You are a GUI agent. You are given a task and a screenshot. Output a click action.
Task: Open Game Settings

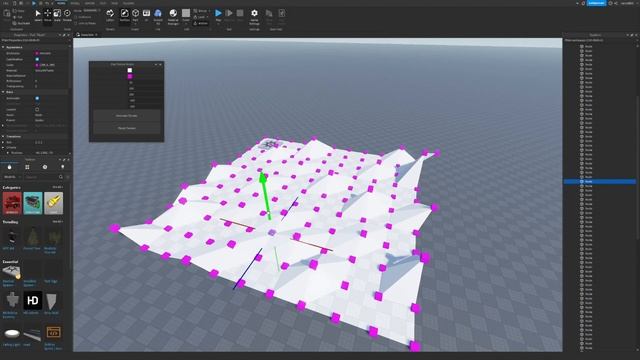[x=254, y=16]
